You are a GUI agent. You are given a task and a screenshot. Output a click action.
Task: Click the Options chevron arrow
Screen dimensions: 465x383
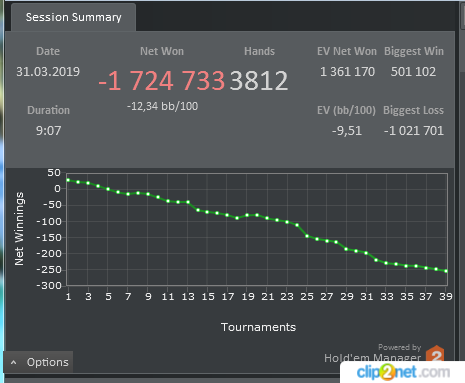pos(14,362)
